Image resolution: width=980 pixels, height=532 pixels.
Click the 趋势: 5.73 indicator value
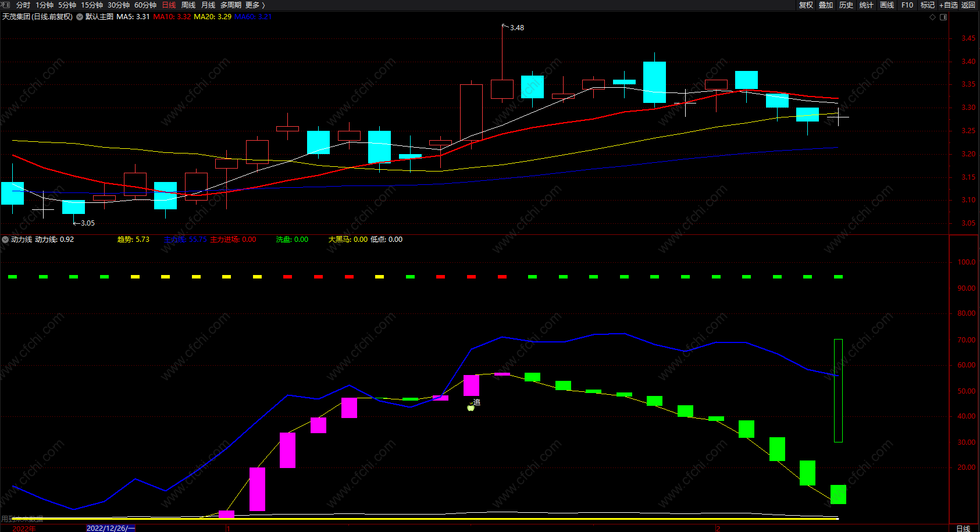pyautogui.click(x=133, y=240)
